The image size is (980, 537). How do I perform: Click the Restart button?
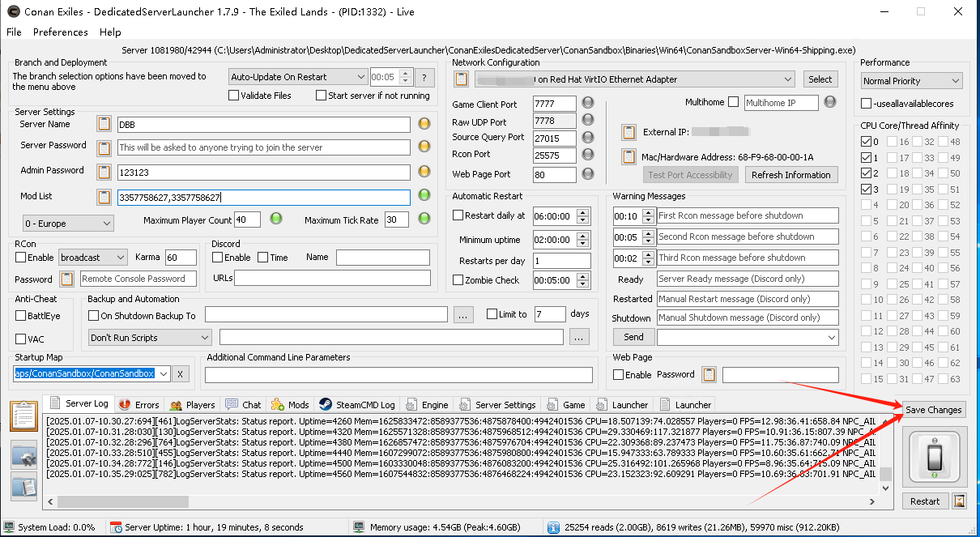pyautogui.click(x=925, y=501)
